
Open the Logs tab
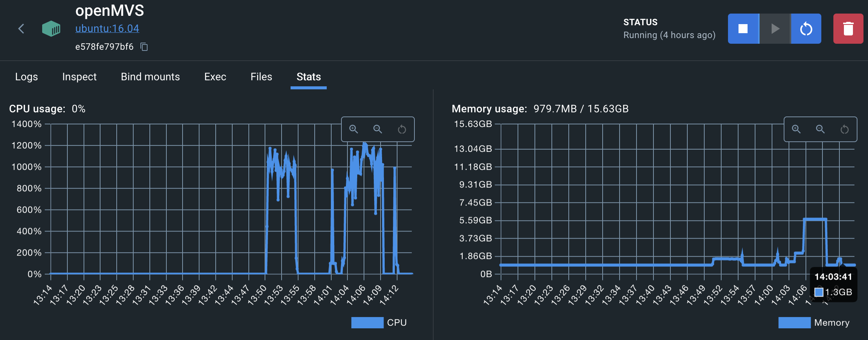coord(26,77)
